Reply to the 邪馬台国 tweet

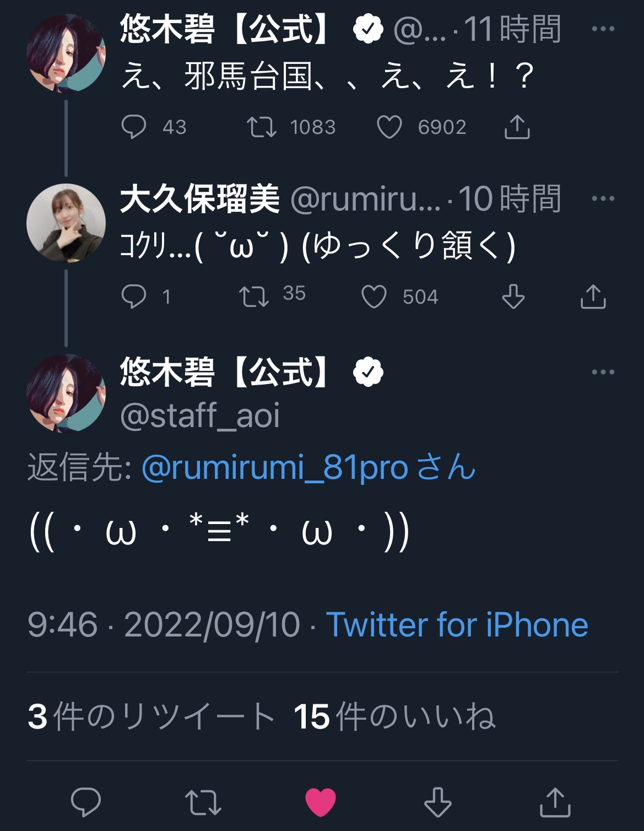134,127
